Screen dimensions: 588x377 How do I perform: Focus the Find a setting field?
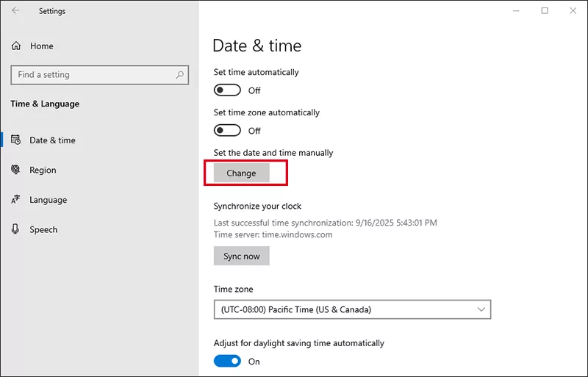[92, 75]
